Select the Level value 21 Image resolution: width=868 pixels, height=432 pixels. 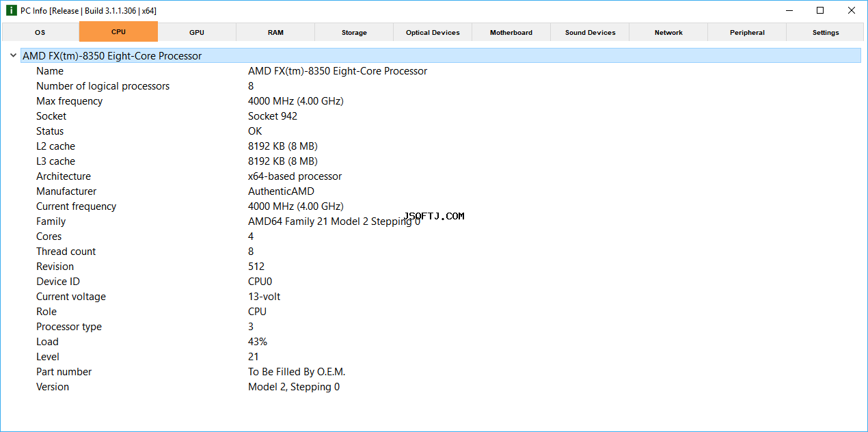click(254, 357)
